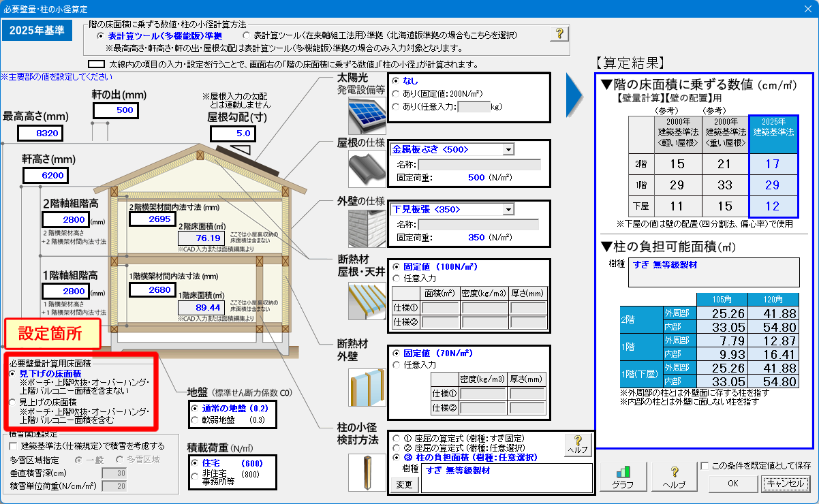Viewport: 819px width, 504px height.
Task: Click the 変更 button for wood species
Action: click(x=404, y=485)
